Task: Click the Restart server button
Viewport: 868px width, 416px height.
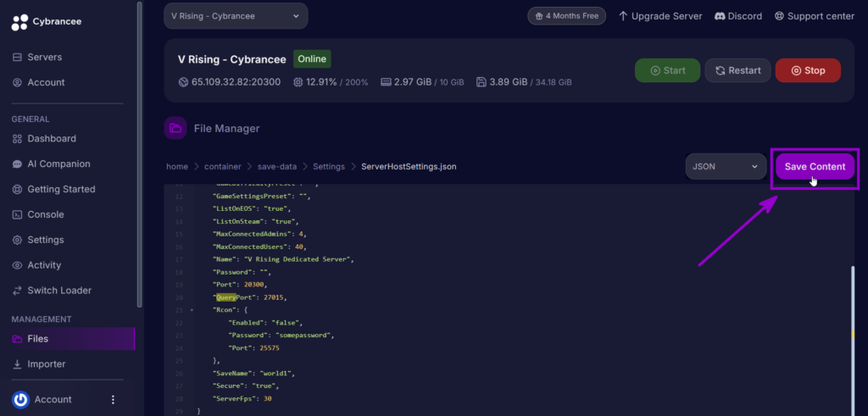Action: point(738,70)
